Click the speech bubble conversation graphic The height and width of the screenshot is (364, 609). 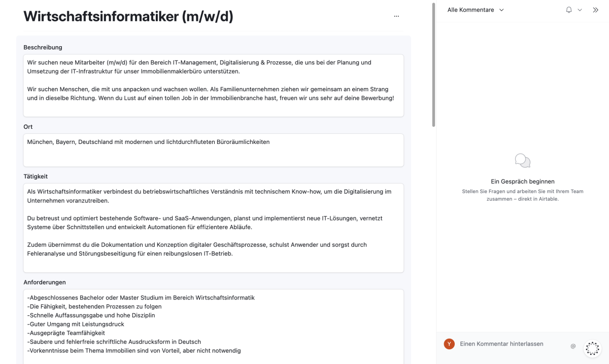pyautogui.click(x=523, y=160)
